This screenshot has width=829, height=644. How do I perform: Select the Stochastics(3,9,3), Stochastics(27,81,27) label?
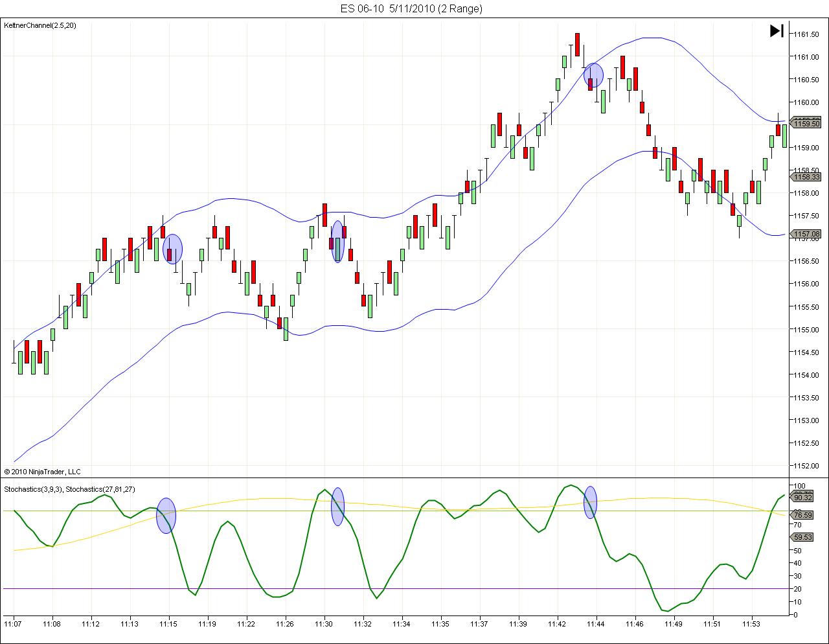(70, 489)
